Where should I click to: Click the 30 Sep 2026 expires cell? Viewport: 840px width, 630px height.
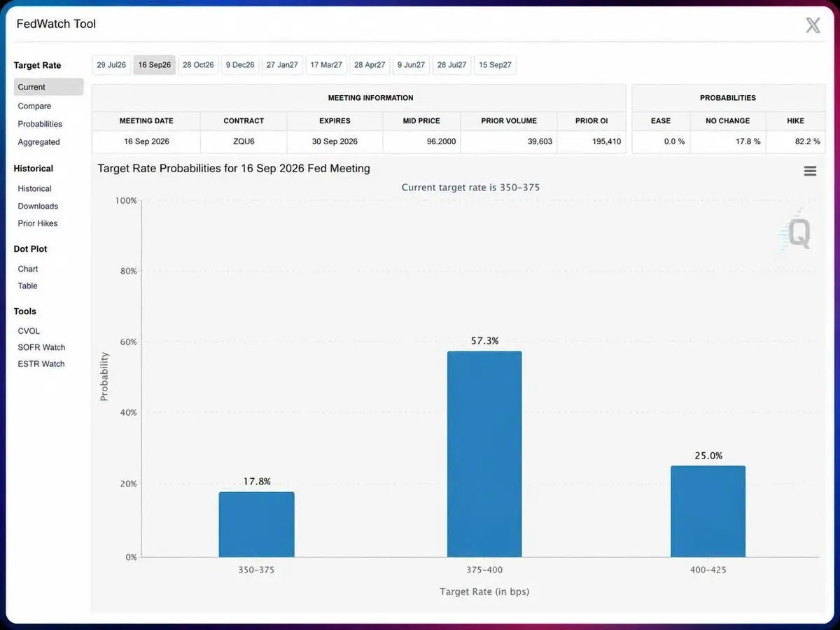(x=335, y=141)
